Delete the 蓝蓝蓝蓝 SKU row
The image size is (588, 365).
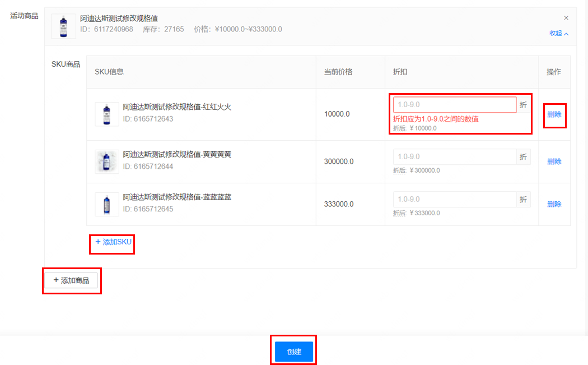[x=554, y=204]
